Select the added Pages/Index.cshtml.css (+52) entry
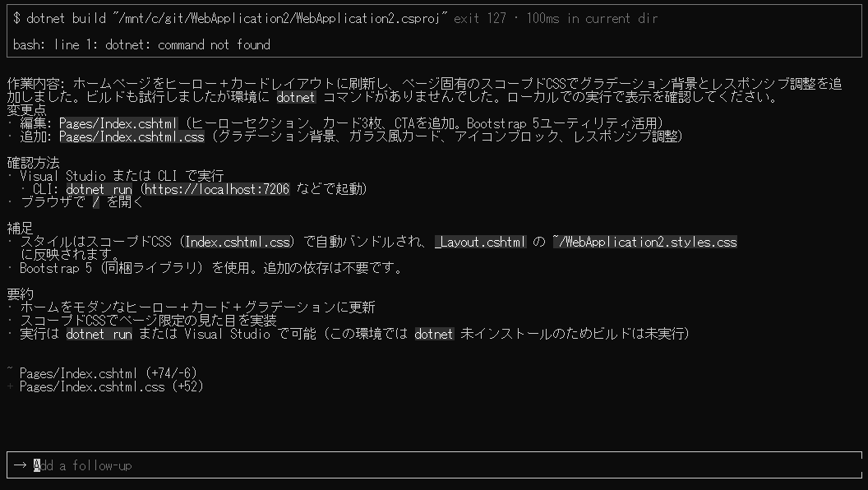 pyautogui.click(x=111, y=386)
